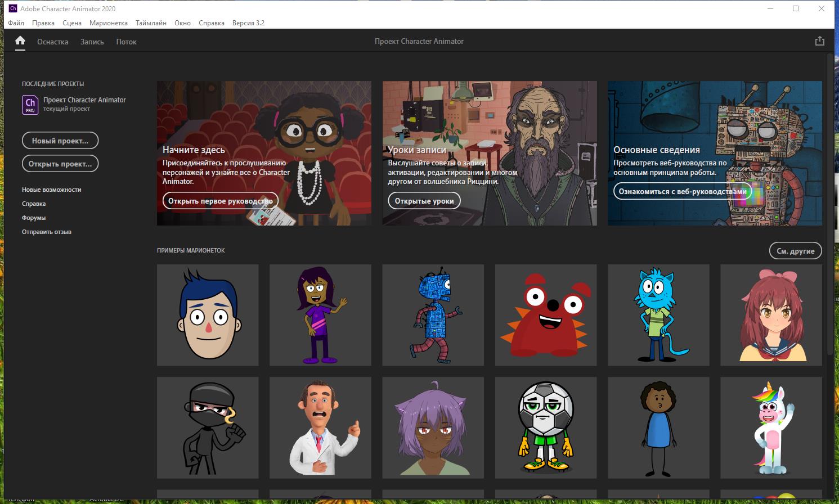This screenshot has width=839, height=504.
Task: Click the vertical scrollbar of home panel
Action: 830,204
